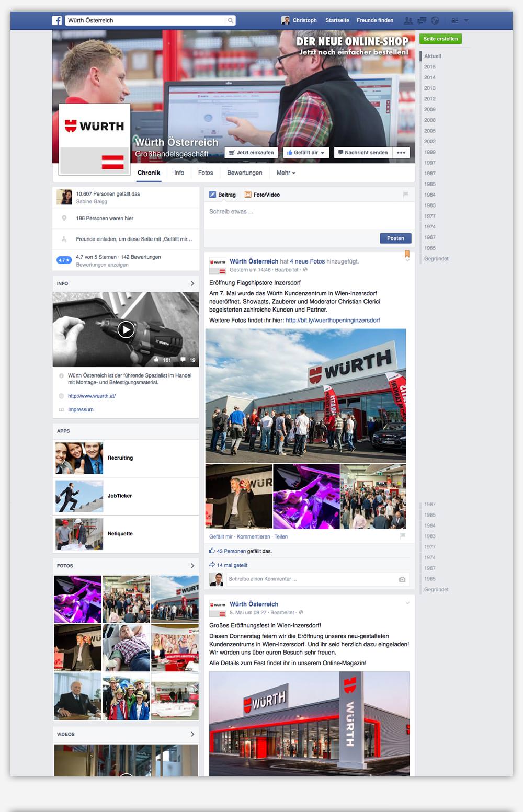The image size is (523, 812).
Task: Go to Startseite in top bar
Action: coord(337,20)
